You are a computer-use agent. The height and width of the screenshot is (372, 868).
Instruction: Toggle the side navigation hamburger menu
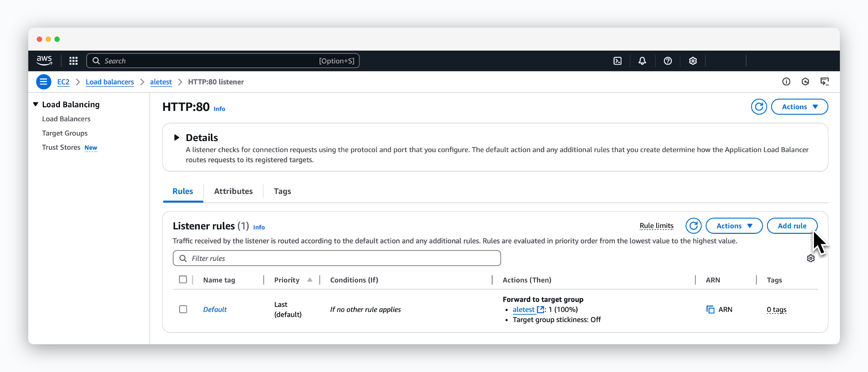pos(43,82)
